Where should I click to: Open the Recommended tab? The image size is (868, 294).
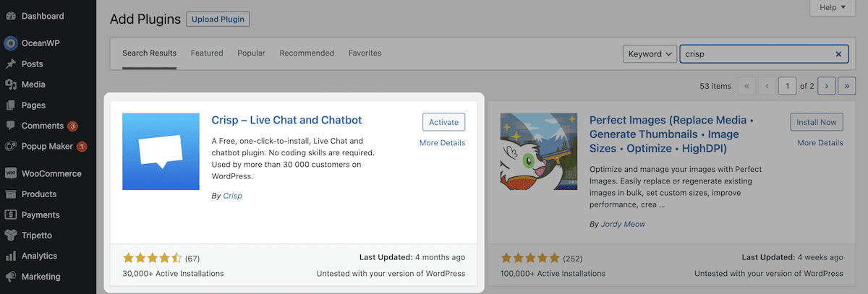307,53
